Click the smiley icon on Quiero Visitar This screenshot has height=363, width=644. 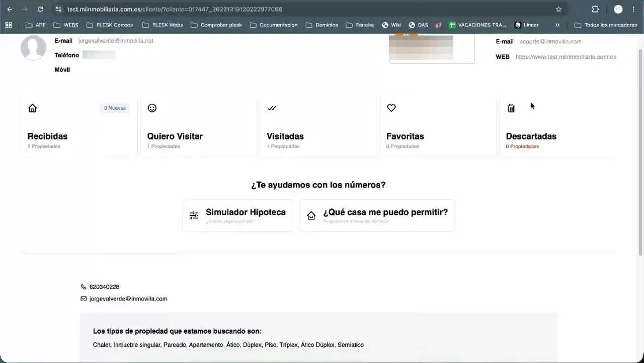(152, 108)
